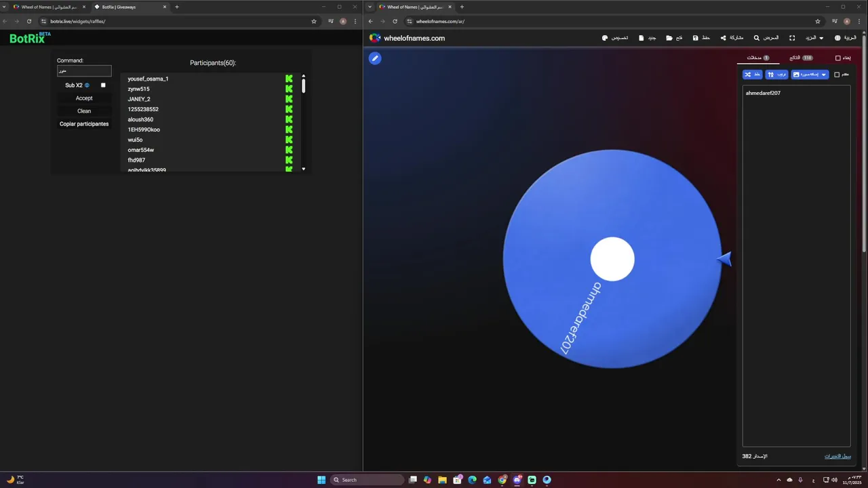Viewport: 868px width, 488px height.
Task: Switch to the Wheel of Names tab in left browser
Action: pyautogui.click(x=49, y=7)
